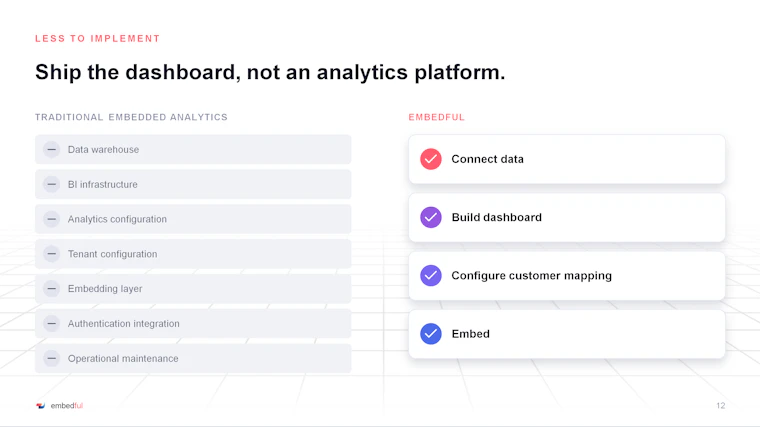Click the red EMBEDFUL column heading
Screen dimensions: 760x427
click(436, 117)
